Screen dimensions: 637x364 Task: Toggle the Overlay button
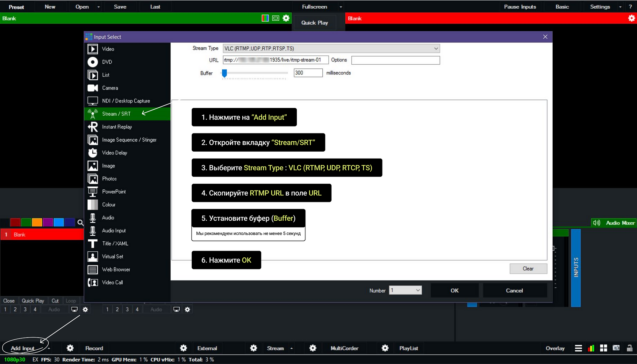[555, 348]
